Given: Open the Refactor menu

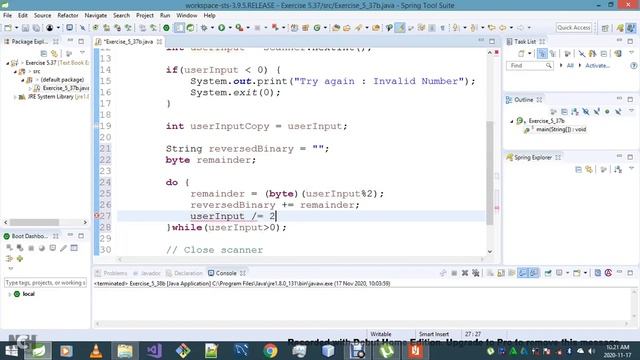Looking at the screenshot, I should click(68, 16).
